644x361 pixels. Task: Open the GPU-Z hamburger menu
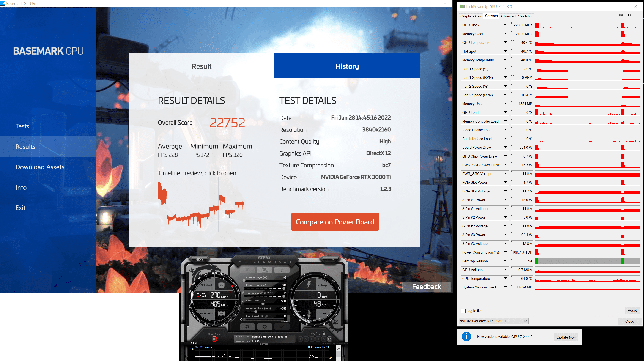(x=638, y=15)
